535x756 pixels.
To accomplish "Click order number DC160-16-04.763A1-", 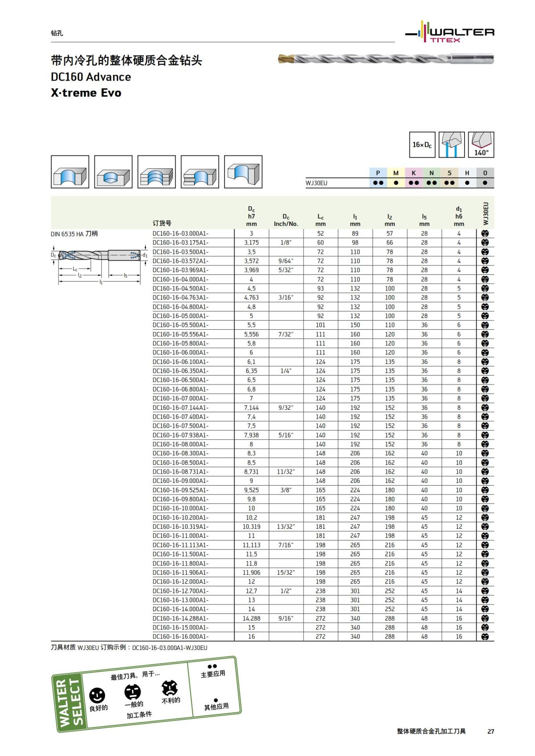I will pyautogui.click(x=181, y=298).
